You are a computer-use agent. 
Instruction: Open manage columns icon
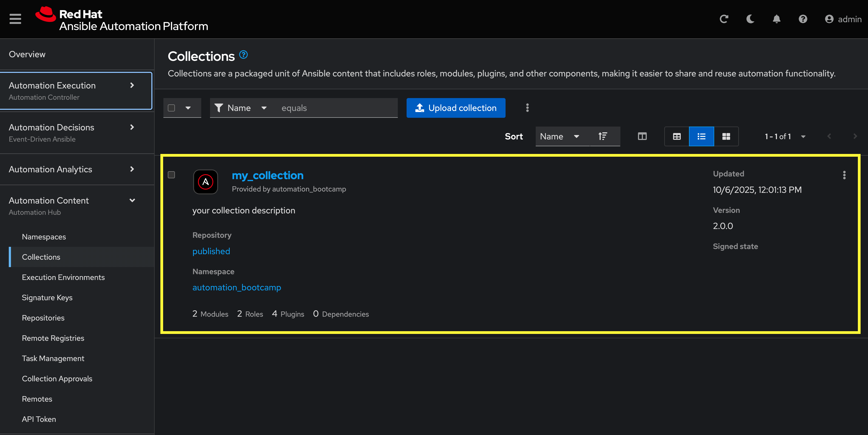coord(642,136)
